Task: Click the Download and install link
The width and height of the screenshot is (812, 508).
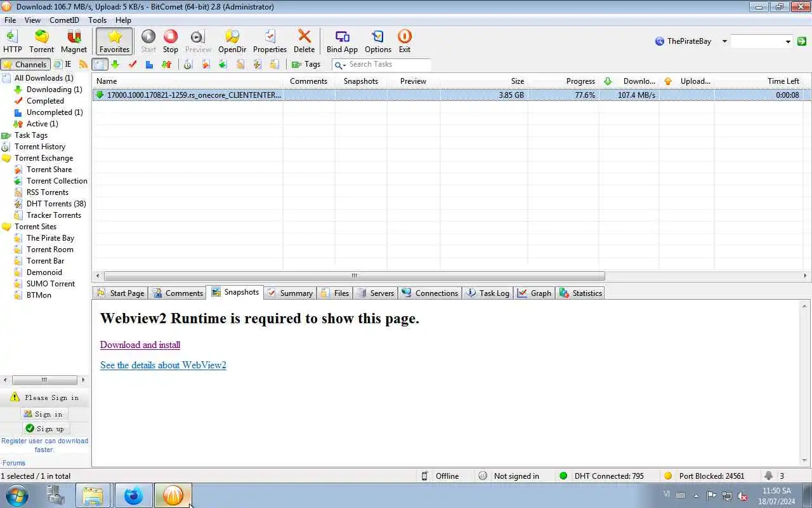Action: coord(140,345)
